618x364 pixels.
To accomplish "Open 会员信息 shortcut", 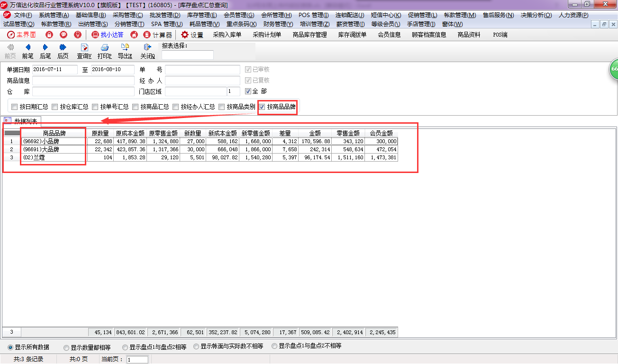I will [x=389, y=35].
